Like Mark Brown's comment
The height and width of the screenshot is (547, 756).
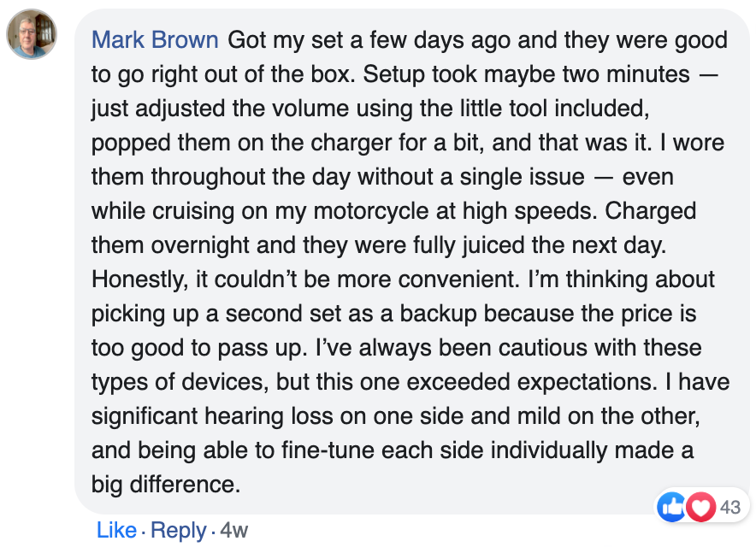116,530
